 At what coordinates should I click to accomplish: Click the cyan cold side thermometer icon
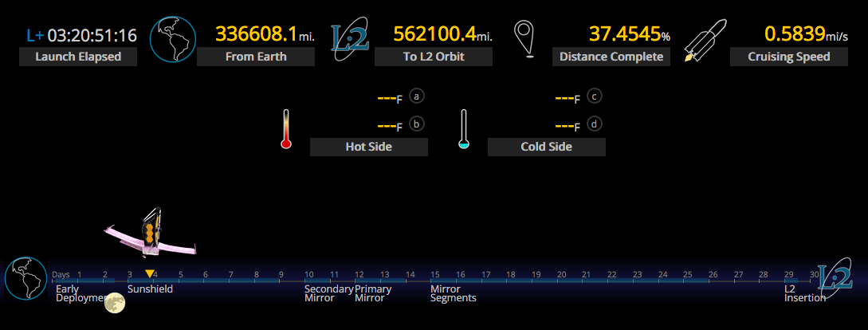point(464,129)
